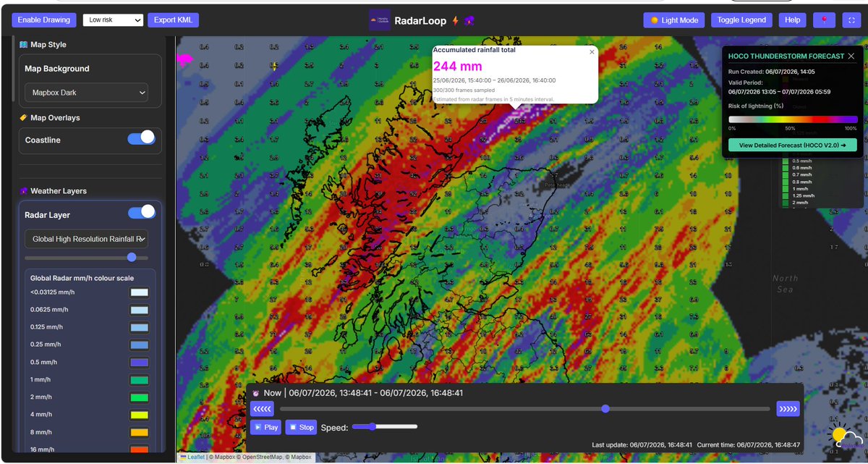Image resolution: width=868 pixels, height=464 pixels.
Task: Open the Global High Resolution Rainfall dropdown
Action: pos(86,239)
